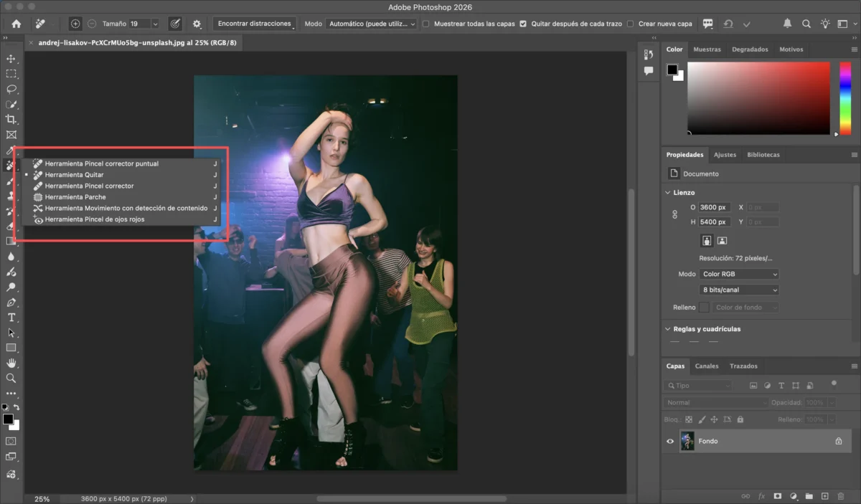Enable 'Muestrear todas las capas' checkbox

point(426,24)
